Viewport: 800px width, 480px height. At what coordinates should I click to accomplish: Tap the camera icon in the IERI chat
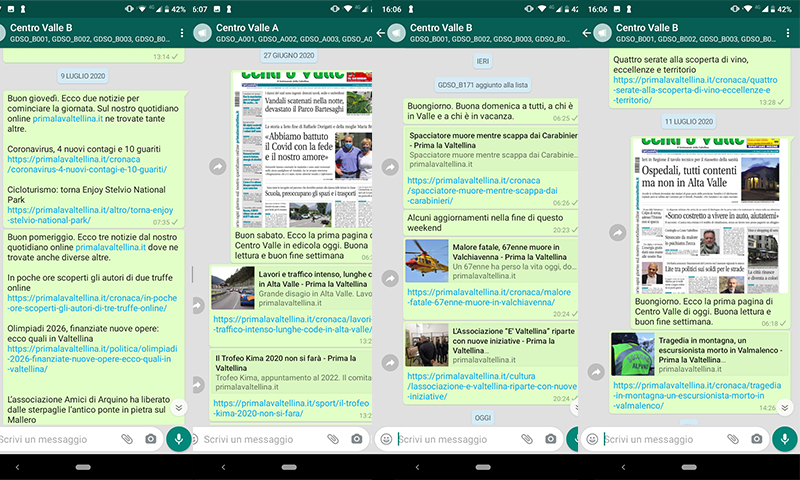tap(551, 439)
